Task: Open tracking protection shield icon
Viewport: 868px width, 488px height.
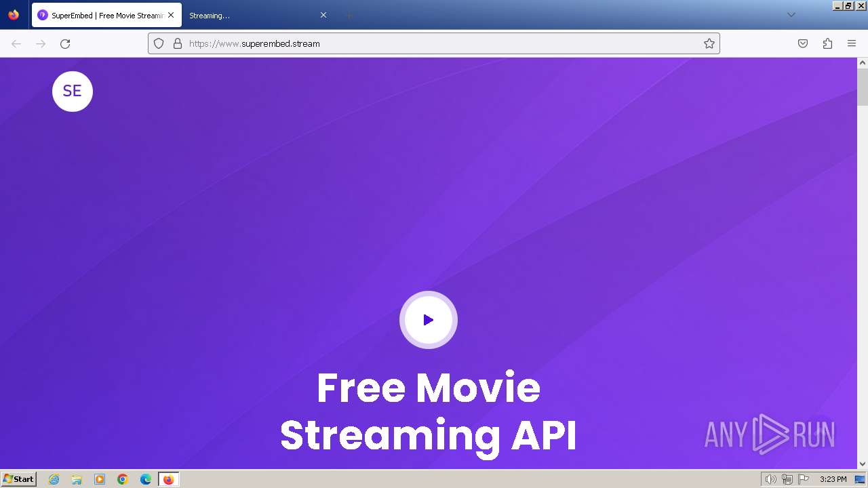Action: (x=159, y=43)
